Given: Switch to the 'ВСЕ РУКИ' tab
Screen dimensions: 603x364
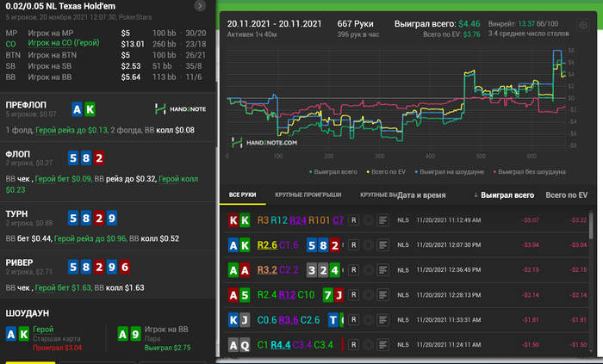Looking at the screenshot, I should pyautogui.click(x=243, y=194).
